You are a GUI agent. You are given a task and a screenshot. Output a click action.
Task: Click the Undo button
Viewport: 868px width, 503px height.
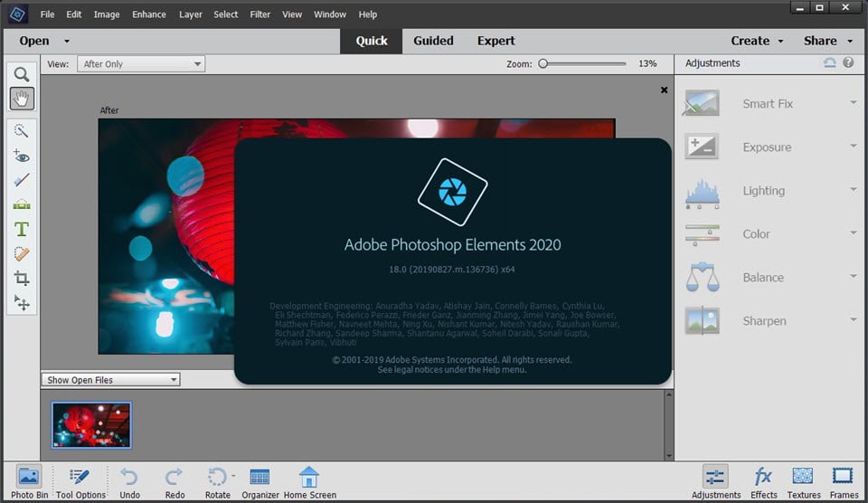click(x=129, y=482)
